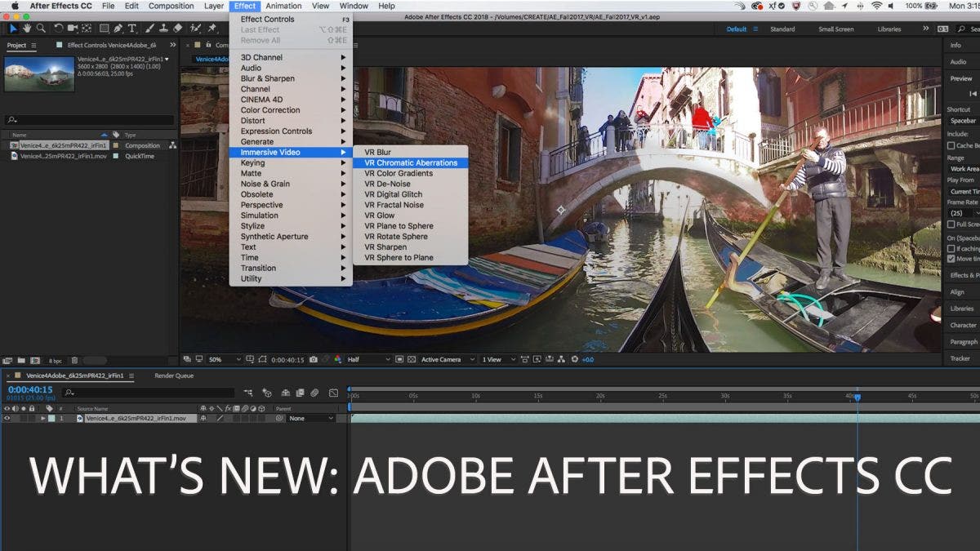Click the 8 bpc project color depth button
Image resolution: width=980 pixels, height=551 pixels.
tap(55, 359)
